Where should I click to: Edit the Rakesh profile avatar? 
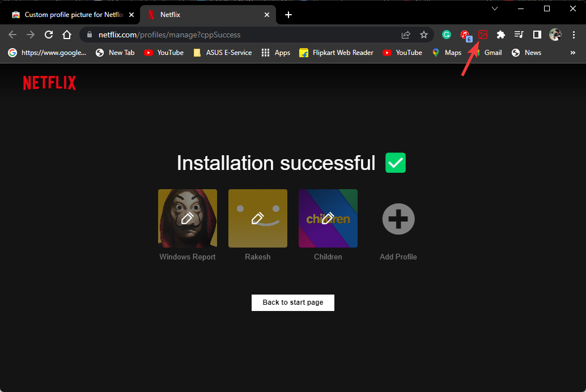tap(257, 218)
